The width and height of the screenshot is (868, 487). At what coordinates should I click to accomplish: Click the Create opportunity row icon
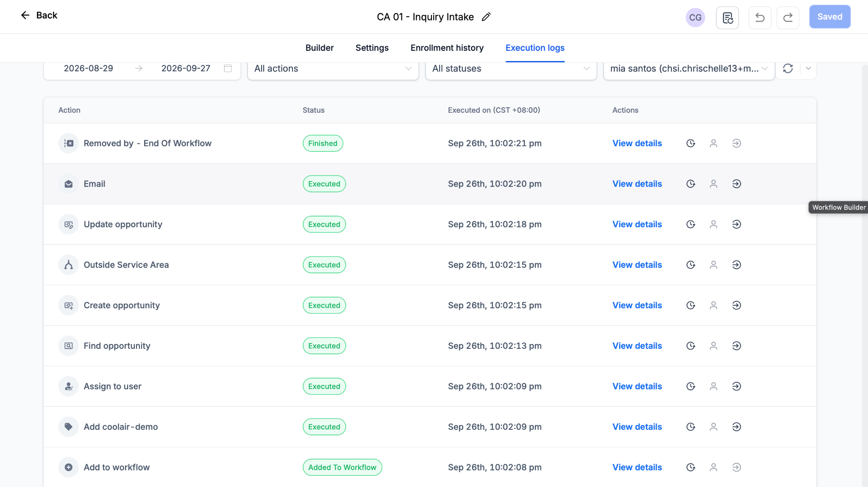coord(68,305)
